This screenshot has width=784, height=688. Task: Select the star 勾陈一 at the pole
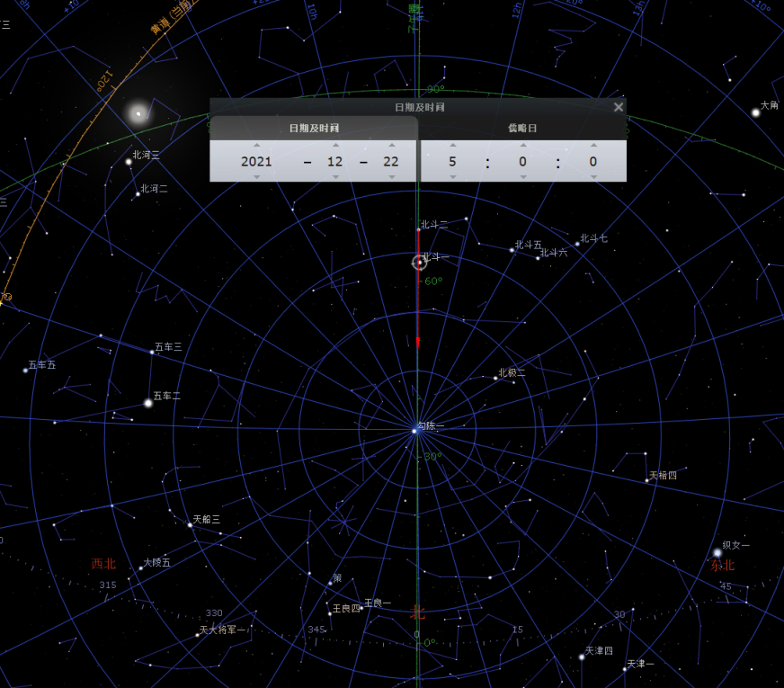point(414,432)
